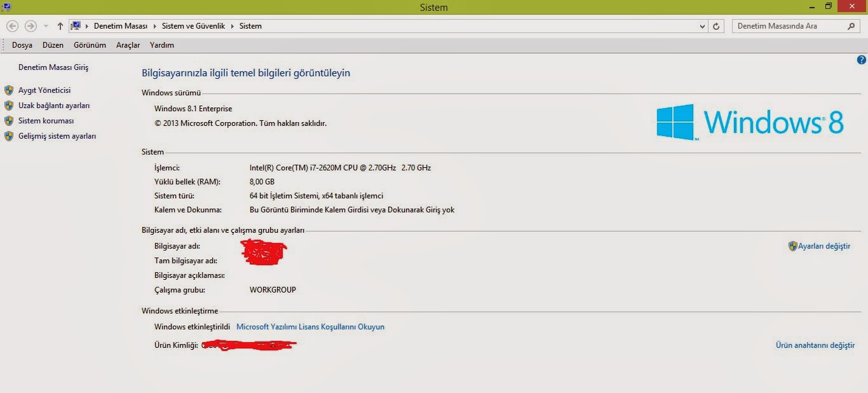Click the Bilgisayar adı label
This screenshot has height=393, width=868.
pyautogui.click(x=177, y=246)
